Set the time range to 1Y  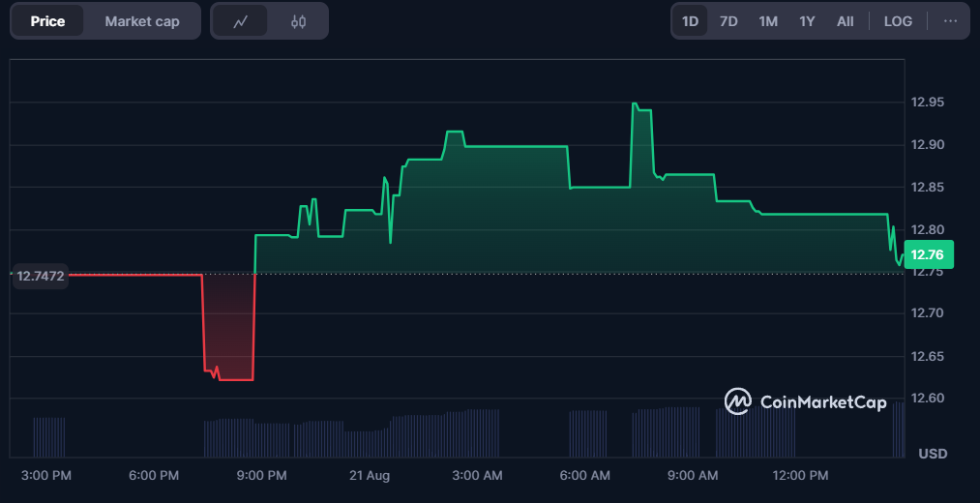point(807,21)
